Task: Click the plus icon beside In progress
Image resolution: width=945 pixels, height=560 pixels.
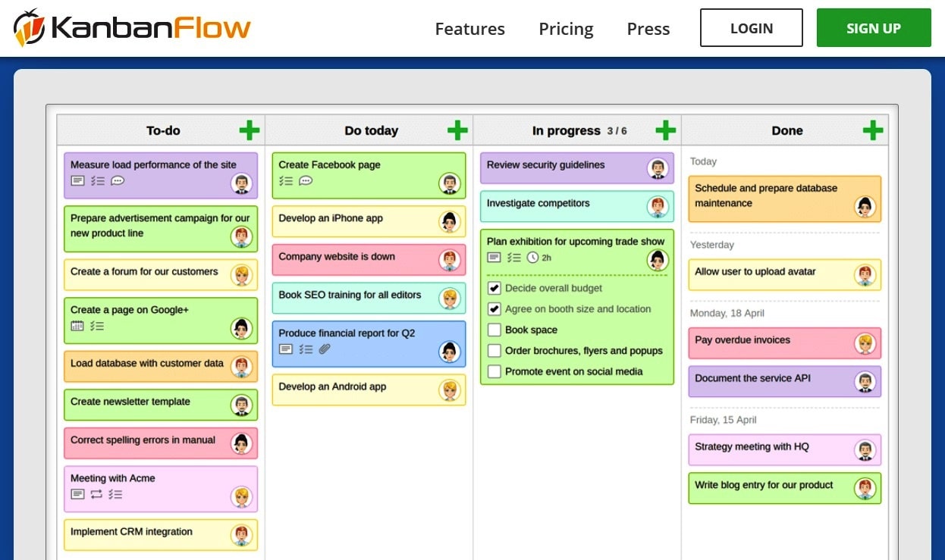Action: (665, 130)
